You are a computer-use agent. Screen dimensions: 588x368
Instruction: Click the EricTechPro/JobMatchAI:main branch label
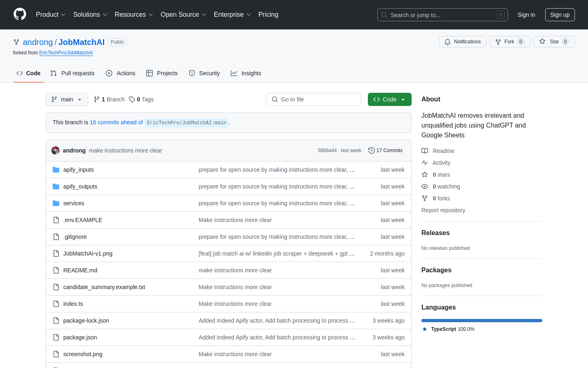coord(187,123)
